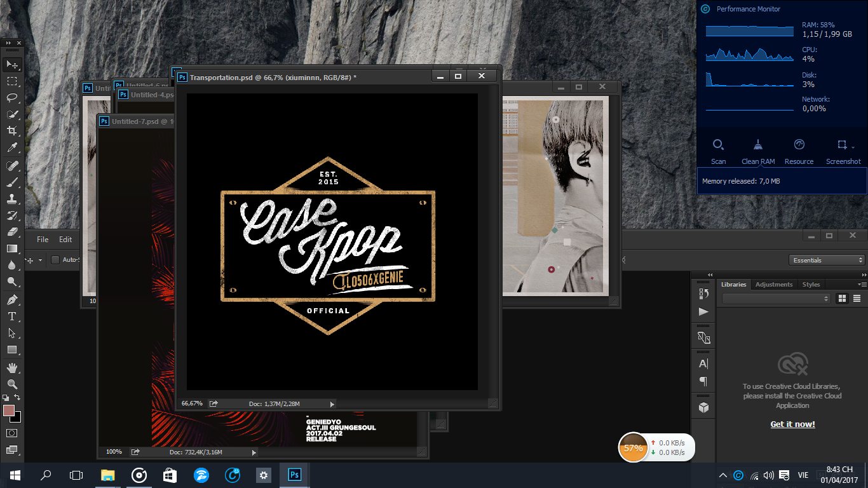Open the File menu
The width and height of the screenshot is (868, 488).
43,240
